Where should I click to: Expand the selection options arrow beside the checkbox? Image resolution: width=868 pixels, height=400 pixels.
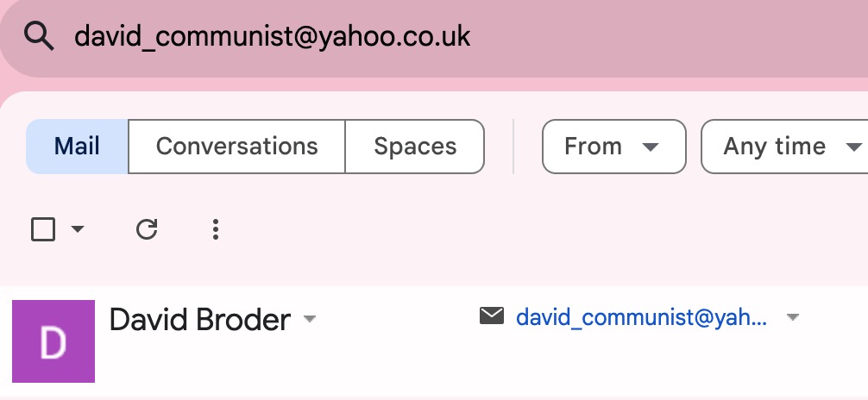pyautogui.click(x=78, y=228)
